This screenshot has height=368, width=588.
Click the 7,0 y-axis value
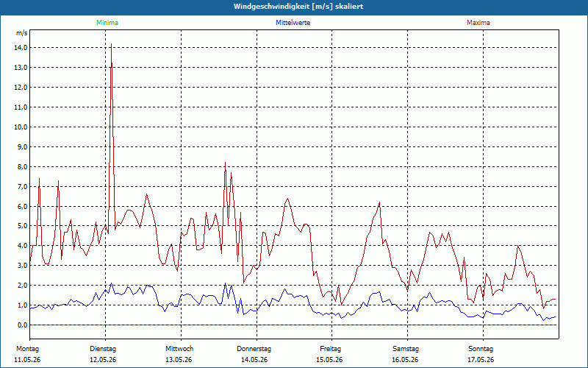click(x=22, y=187)
